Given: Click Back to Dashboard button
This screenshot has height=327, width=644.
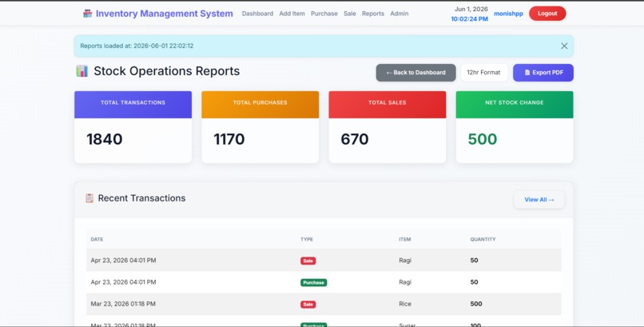Looking at the screenshot, I should [x=415, y=73].
